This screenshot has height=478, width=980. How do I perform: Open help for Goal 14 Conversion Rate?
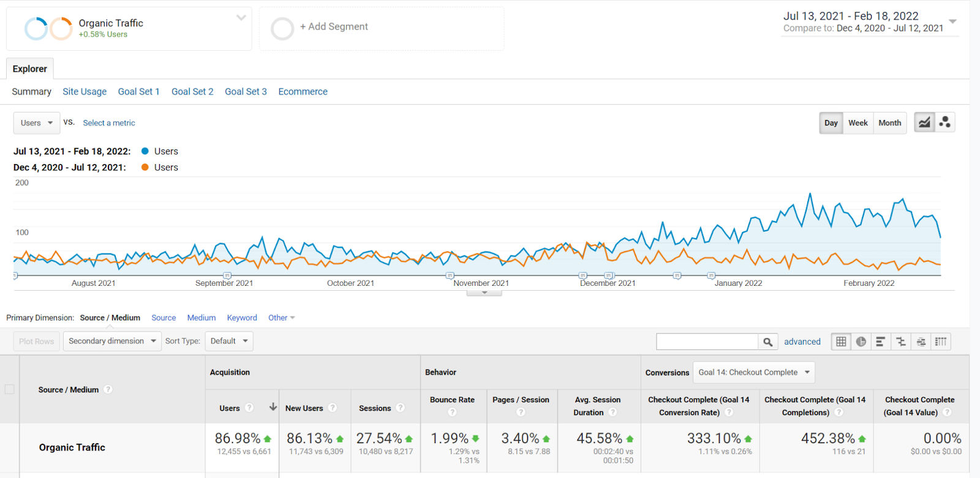[x=729, y=412]
